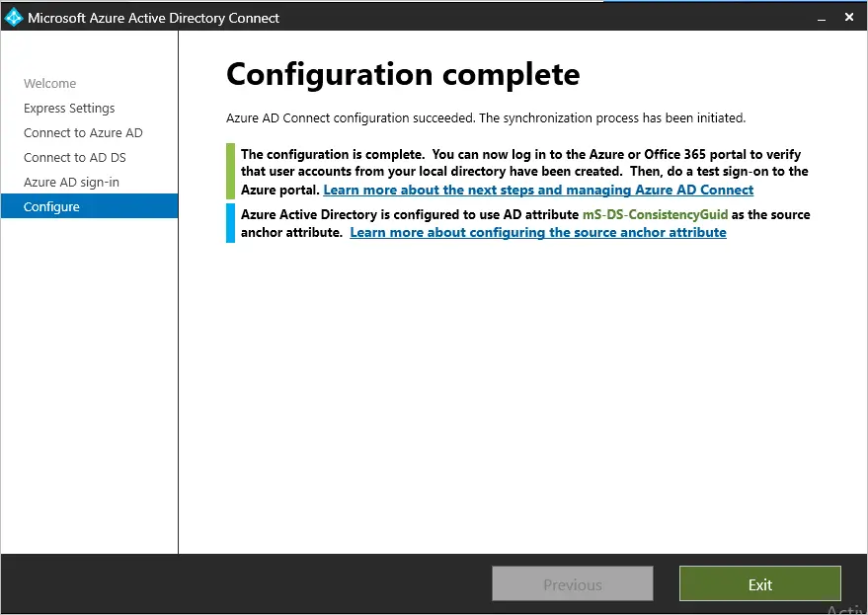This screenshot has width=868, height=615.
Task: Click the 'configuration succeeded' status sentence
Action: 486,118
